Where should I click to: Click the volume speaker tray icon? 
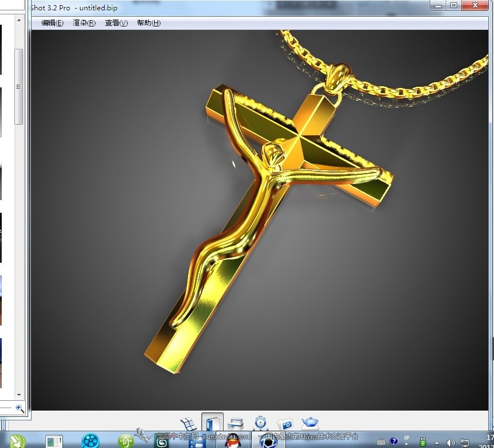[x=450, y=443]
